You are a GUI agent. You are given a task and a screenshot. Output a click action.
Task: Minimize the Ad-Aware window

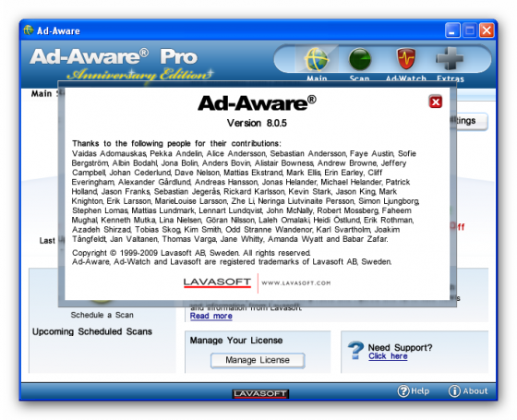(x=452, y=30)
